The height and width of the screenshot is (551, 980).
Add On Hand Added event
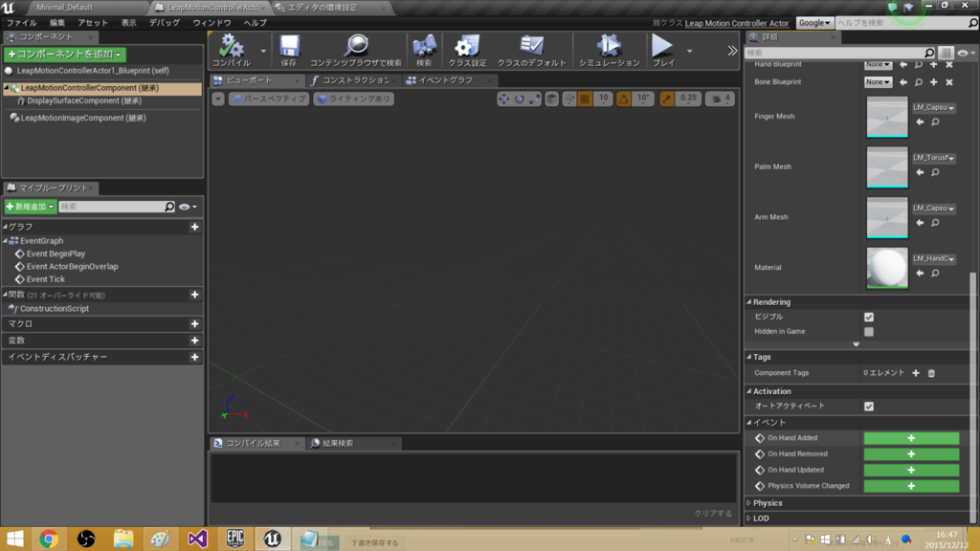coord(911,438)
